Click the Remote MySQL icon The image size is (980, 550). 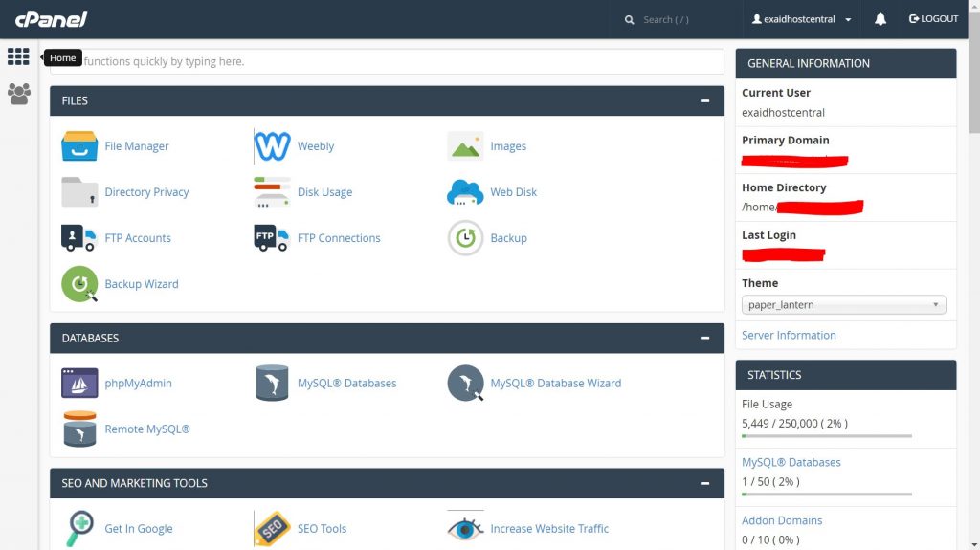pyautogui.click(x=79, y=429)
